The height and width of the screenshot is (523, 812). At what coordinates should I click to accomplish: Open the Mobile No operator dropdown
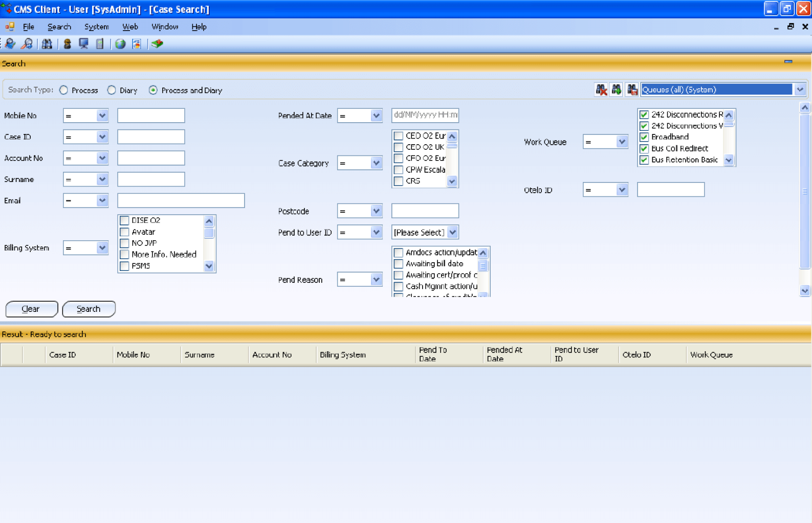point(102,116)
